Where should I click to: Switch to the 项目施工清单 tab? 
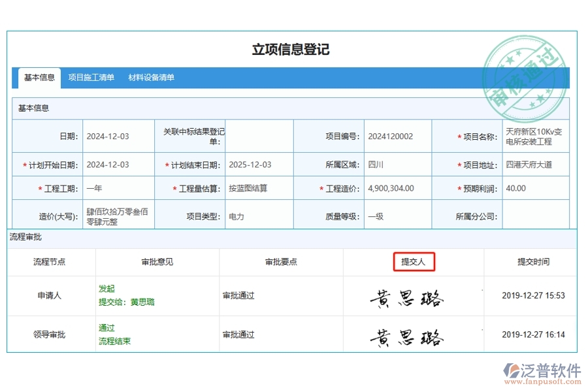point(91,77)
